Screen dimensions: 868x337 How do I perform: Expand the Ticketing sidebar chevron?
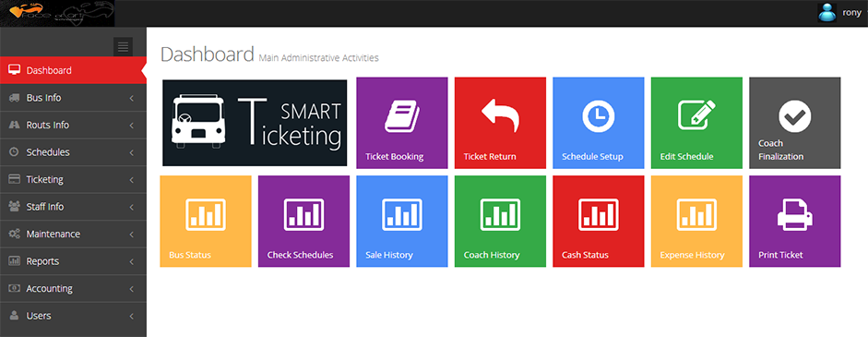tap(132, 180)
